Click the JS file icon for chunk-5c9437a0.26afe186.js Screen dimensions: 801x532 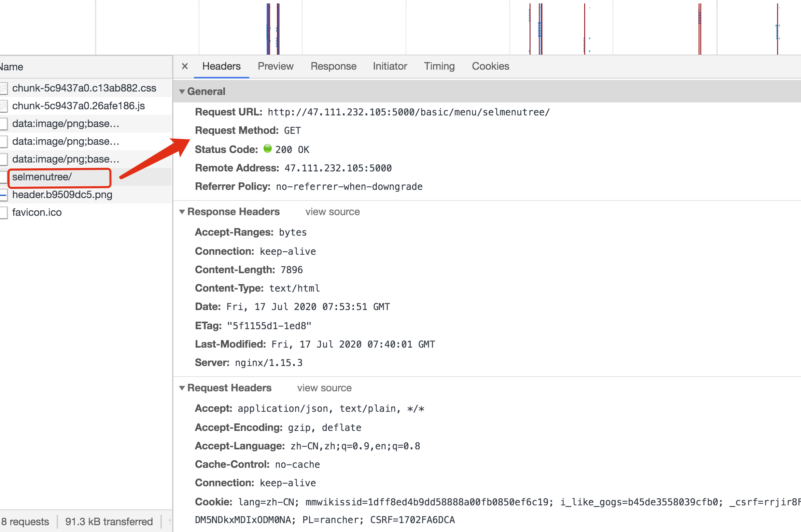[x=3, y=106]
